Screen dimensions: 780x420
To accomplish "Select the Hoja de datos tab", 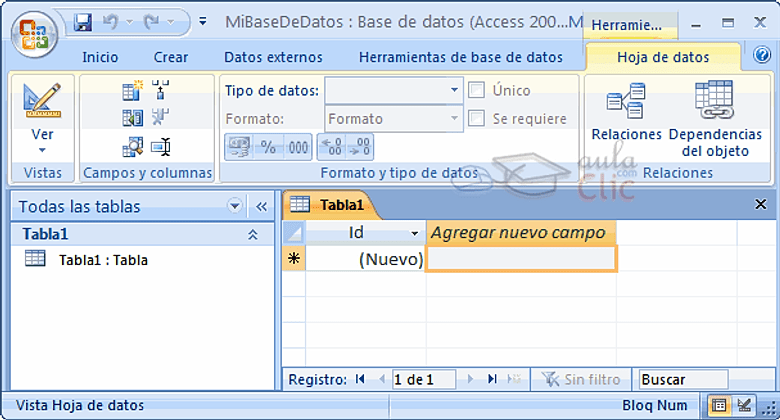I will pos(663,57).
